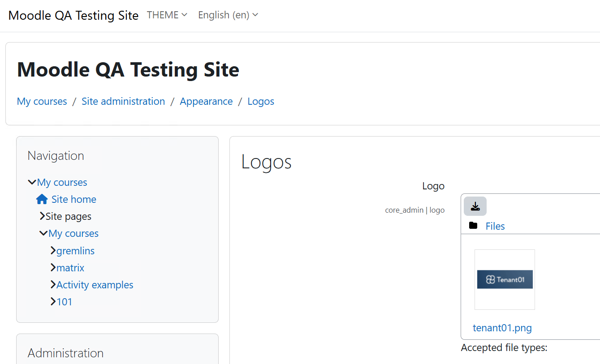
Task: Click the Moodle QA Testing Site navbar brand
Action: tap(73, 15)
